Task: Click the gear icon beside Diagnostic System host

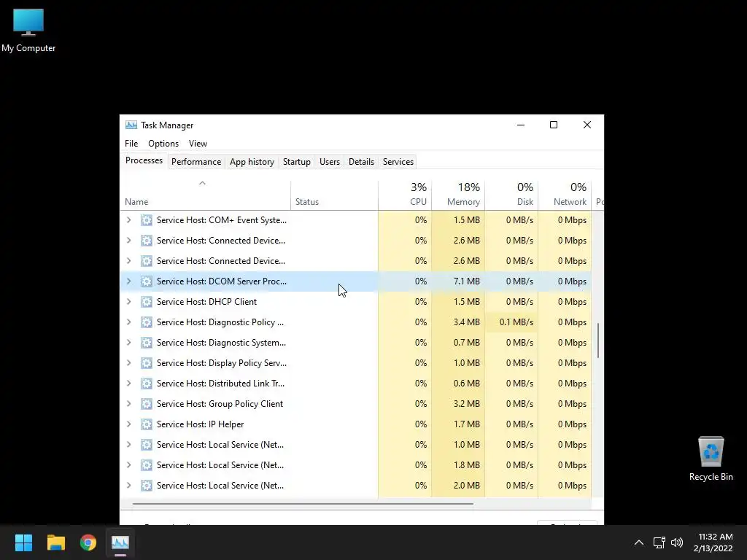Action: pyautogui.click(x=146, y=343)
